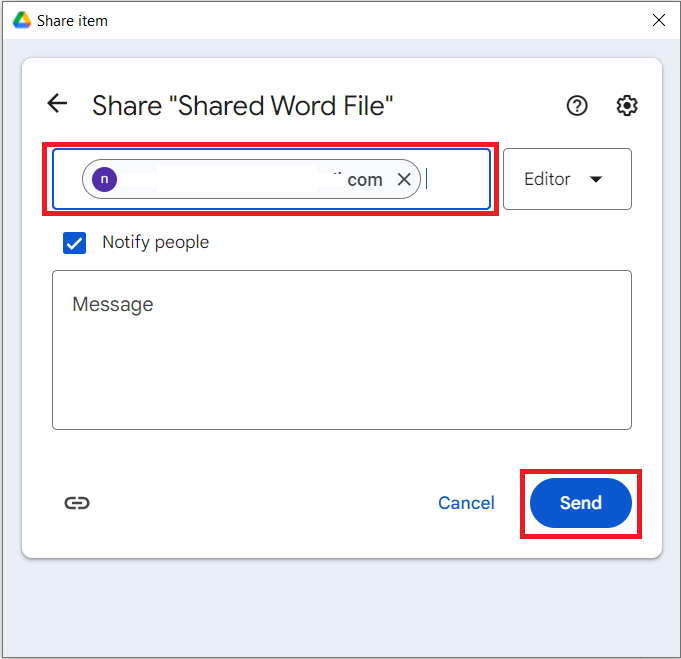Viewport: 681px width, 659px height.
Task: Click the 'Notify people' label text
Action: coord(155,243)
